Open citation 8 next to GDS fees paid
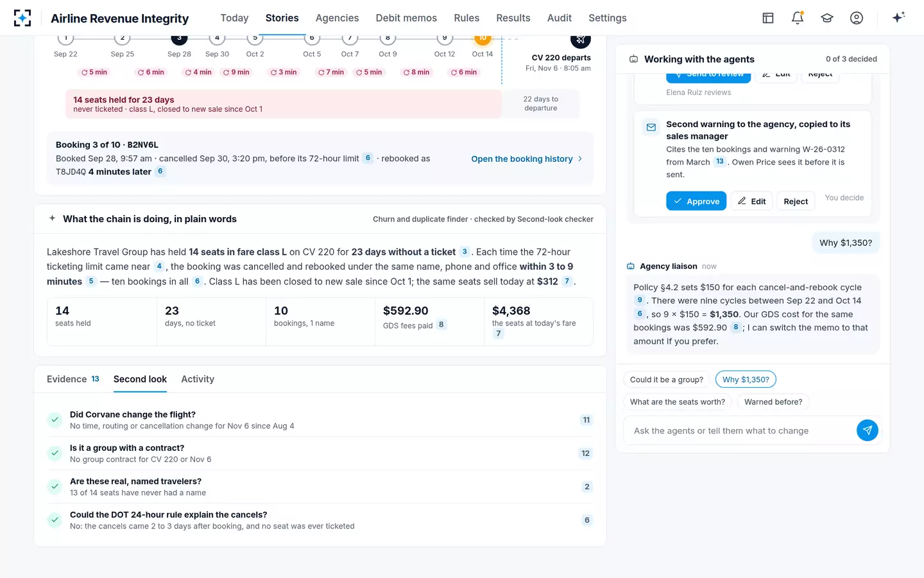 [x=441, y=325]
